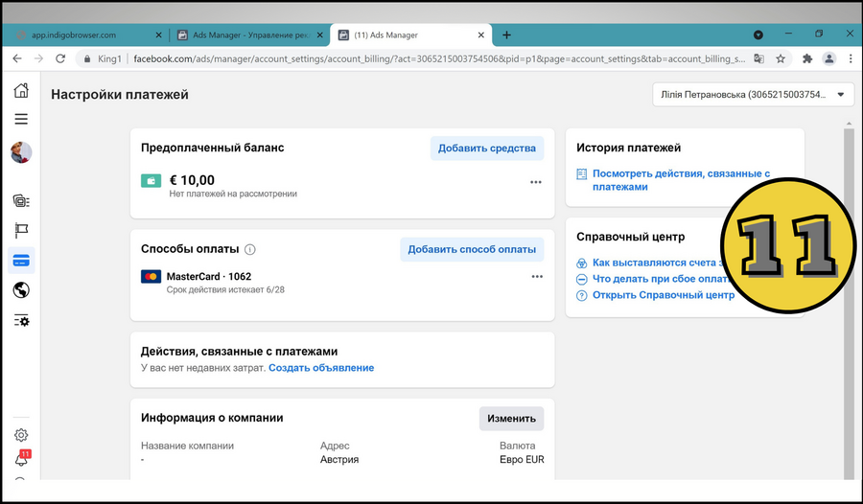Open the profile avatar in sidebar
This screenshot has width=863, height=504.
click(21, 152)
